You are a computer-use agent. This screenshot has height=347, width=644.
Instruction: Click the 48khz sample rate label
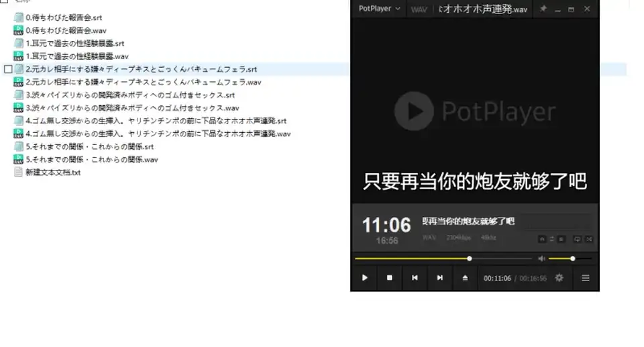pos(488,238)
